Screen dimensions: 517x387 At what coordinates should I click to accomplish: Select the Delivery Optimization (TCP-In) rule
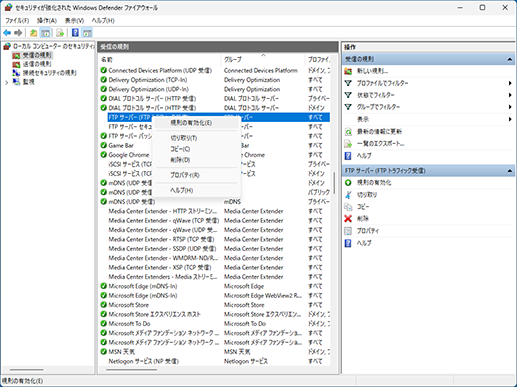[148, 80]
